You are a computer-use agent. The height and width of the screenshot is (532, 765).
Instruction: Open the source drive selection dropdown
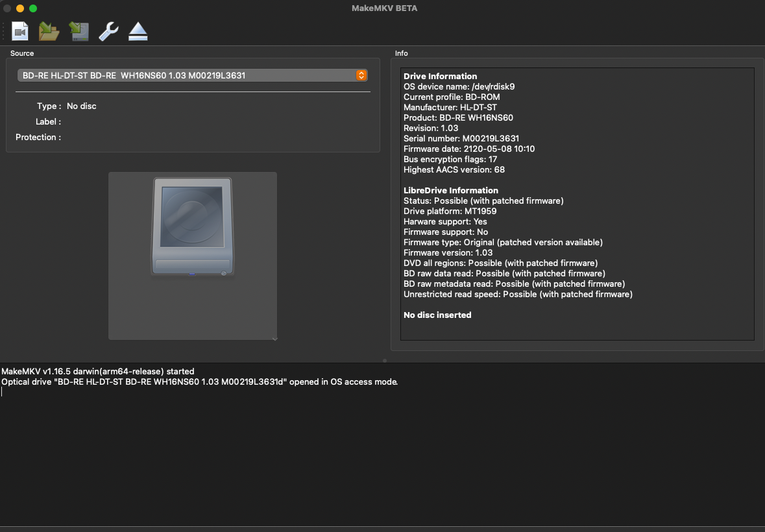193,75
